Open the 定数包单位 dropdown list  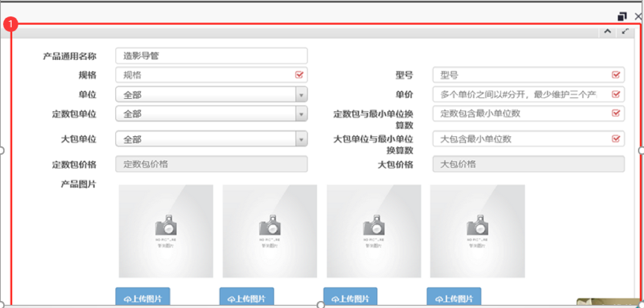211,114
